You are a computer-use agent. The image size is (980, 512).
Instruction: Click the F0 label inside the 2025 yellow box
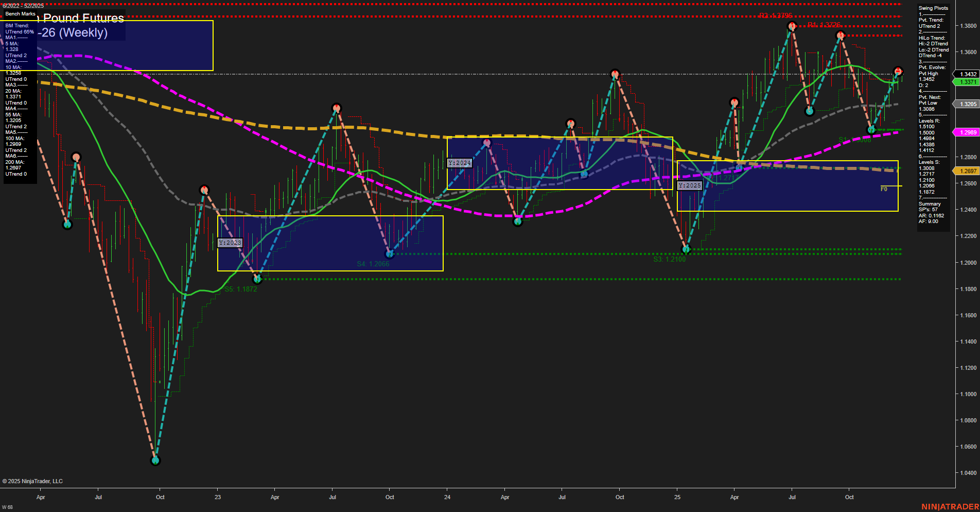pyautogui.click(x=884, y=189)
